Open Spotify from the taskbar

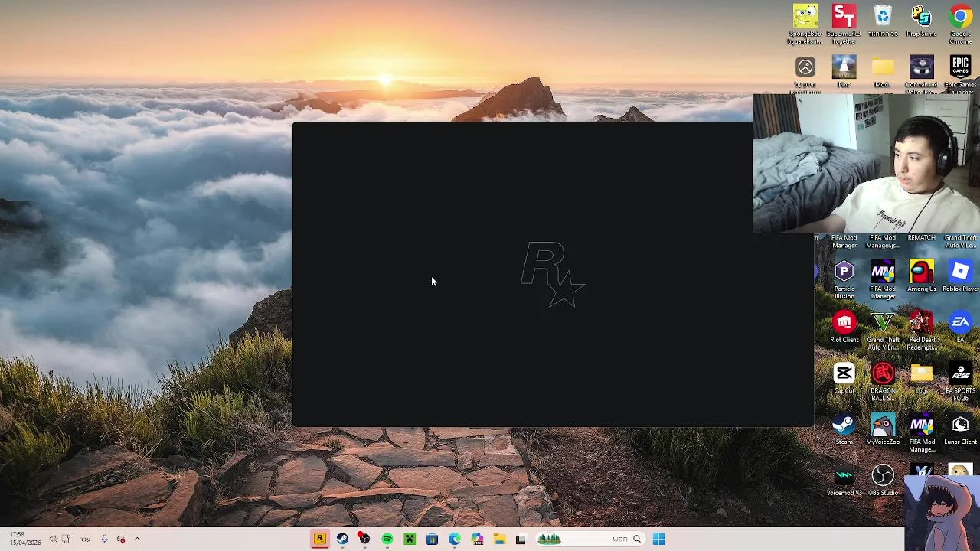coord(387,539)
